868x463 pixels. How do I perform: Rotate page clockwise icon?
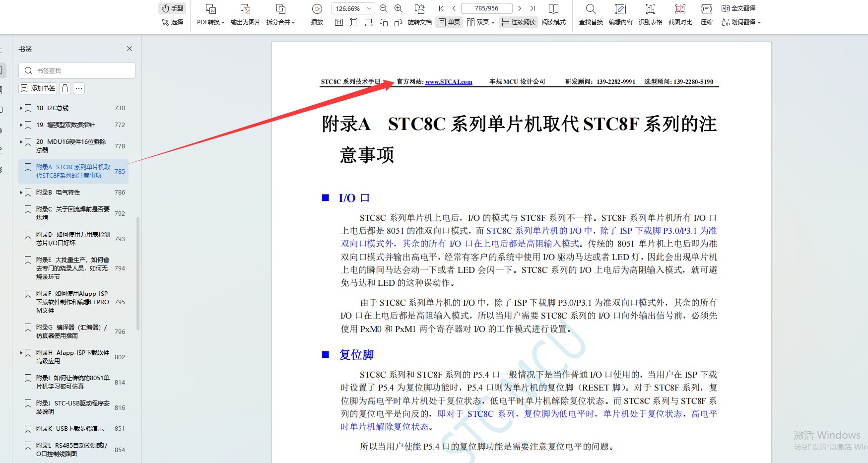pos(398,22)
